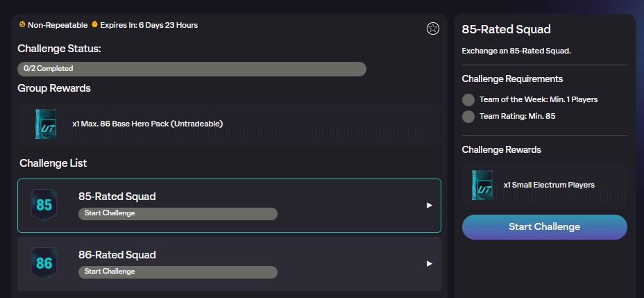Select the 85-Rated Squad challenge title
The width and height of the screenshot is (644, 298).
[x=117, y=197]
